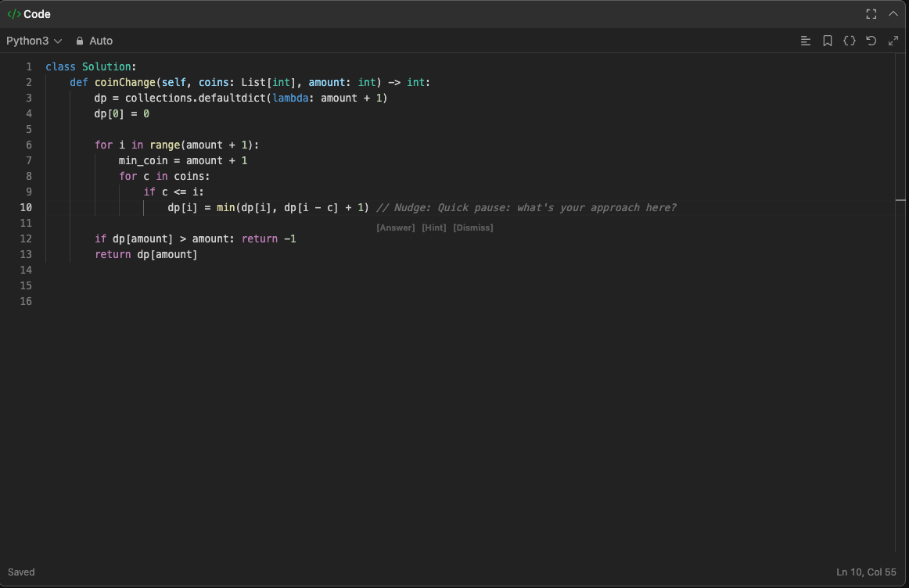909x588 pixels.
Task: Collapse the Code panel using the up chevron
Action: pyautogui.click(x=893, y=14)
